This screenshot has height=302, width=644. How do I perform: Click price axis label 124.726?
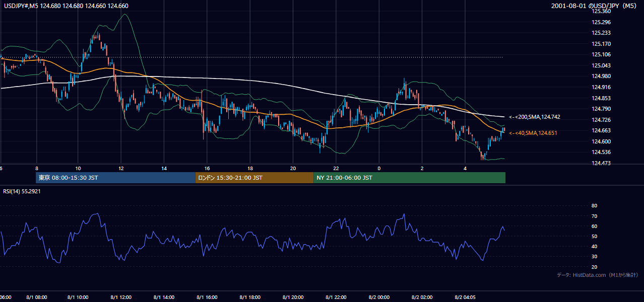pos(602,120)
